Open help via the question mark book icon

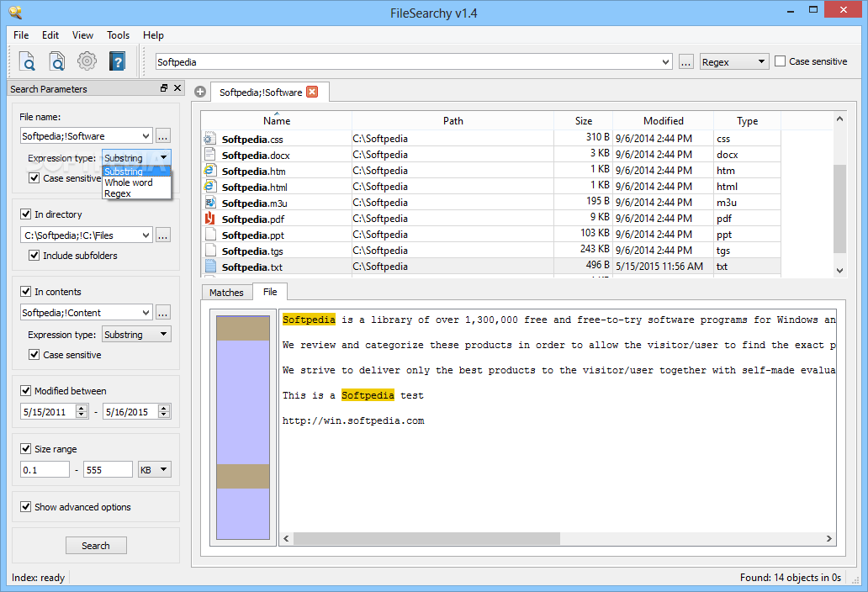117,61
